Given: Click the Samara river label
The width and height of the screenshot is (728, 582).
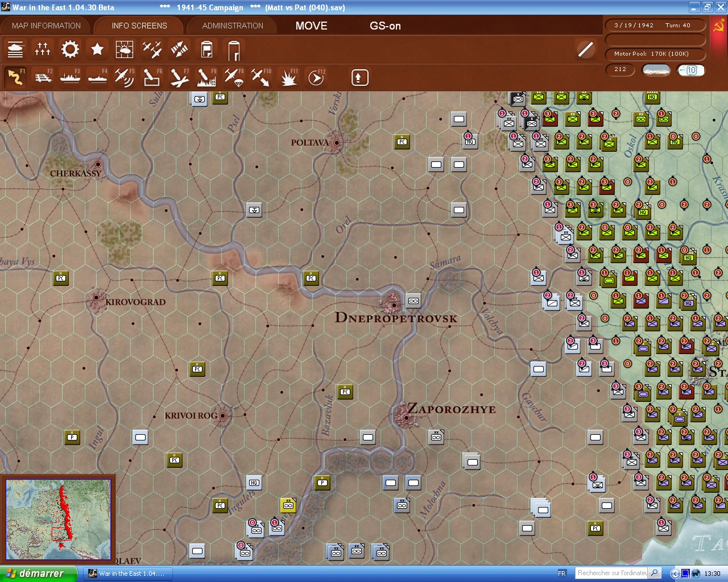Looking at the screenshot, I should coord(445,262).
